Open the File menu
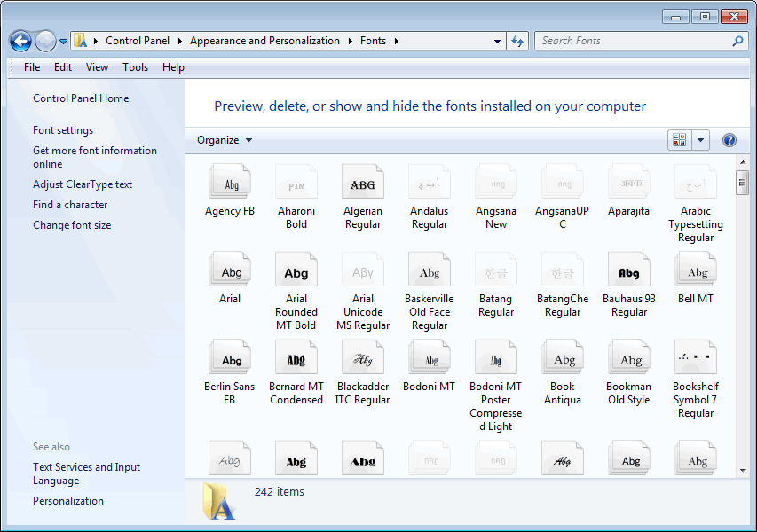 pyautogui.click(x=32, y=67)
